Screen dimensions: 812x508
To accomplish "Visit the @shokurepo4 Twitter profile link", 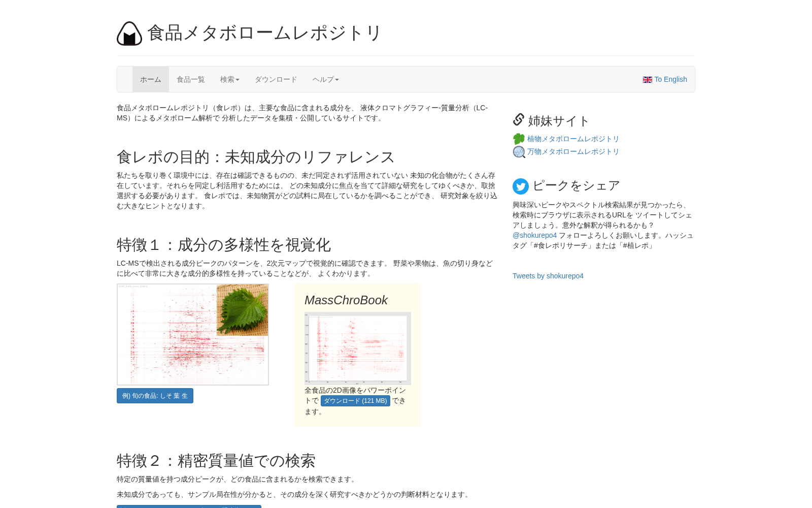I will (x=534, y=235).
